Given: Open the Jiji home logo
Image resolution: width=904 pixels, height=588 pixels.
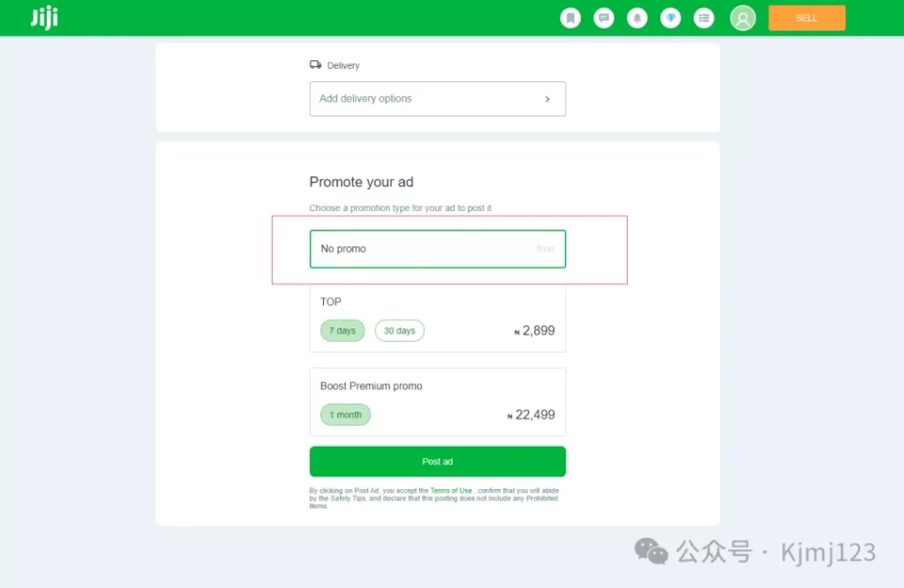Looking at the screenshot, I should pos(44,18).
